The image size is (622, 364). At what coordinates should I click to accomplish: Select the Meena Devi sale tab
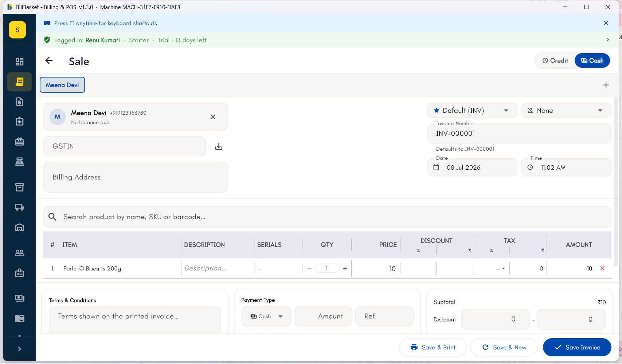click(x=62, y=85)
